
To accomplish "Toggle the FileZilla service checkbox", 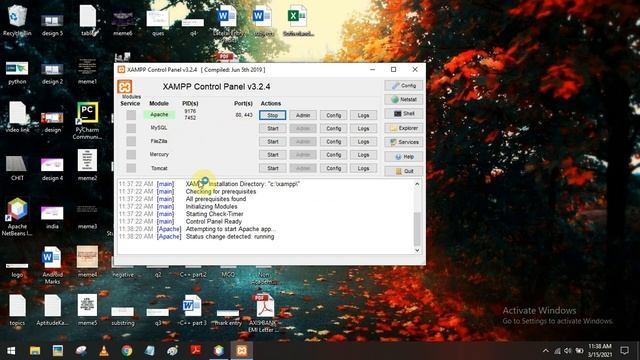I will coord(131,141).
